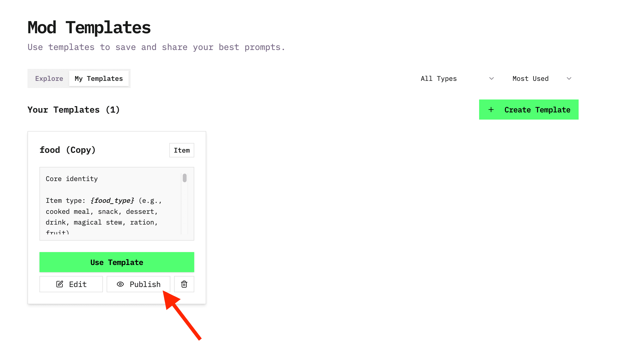This screenshot has height=364, width=620.
Task: Select the My Templates tab
Action: click(99, 79)
